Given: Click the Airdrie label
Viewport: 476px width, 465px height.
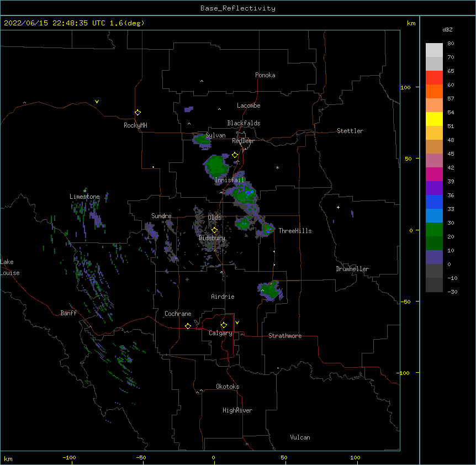Looking at the screenshot, I should [223, 297].
